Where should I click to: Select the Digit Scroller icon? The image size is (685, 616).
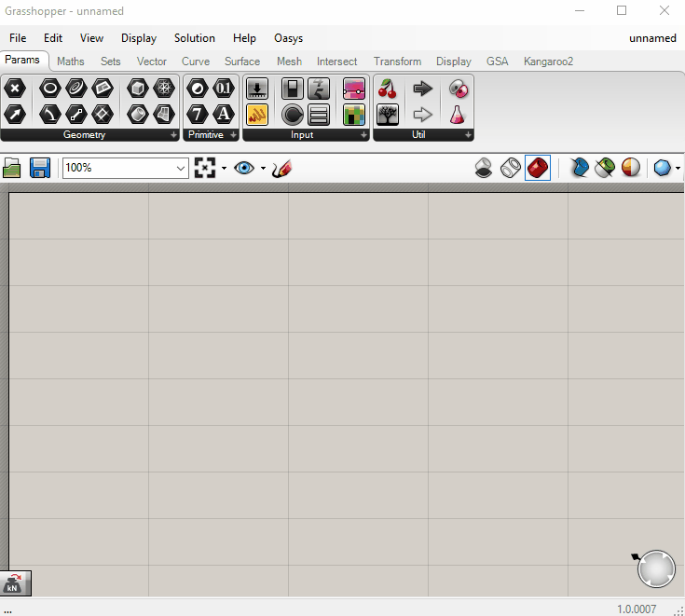coord(319,89)
